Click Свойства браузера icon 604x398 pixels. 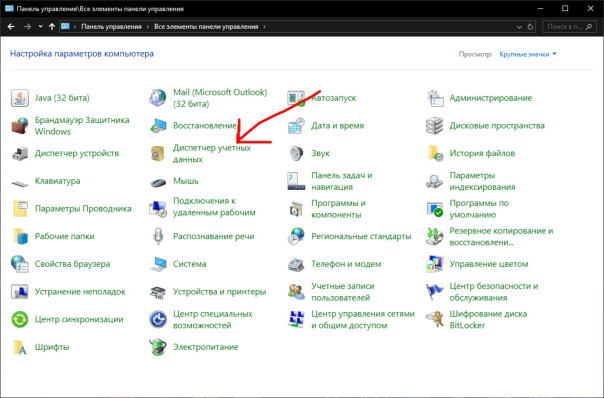pyautogui.click(x=20, y=264)
